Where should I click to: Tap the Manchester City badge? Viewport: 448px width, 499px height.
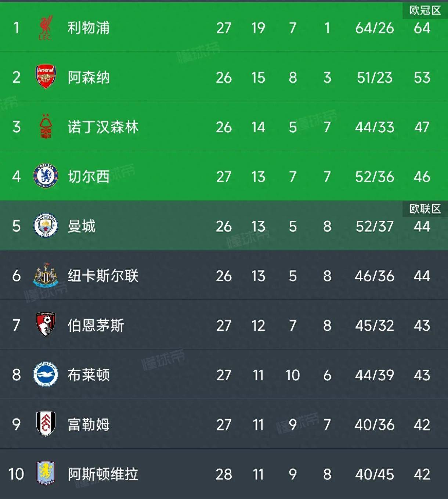click(46, 226)
